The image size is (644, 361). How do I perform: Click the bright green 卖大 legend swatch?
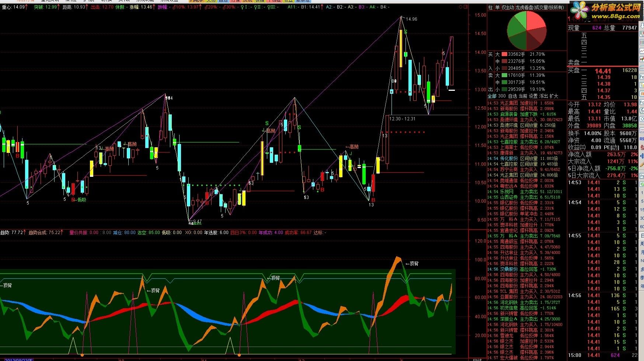[x=504, y=75]
